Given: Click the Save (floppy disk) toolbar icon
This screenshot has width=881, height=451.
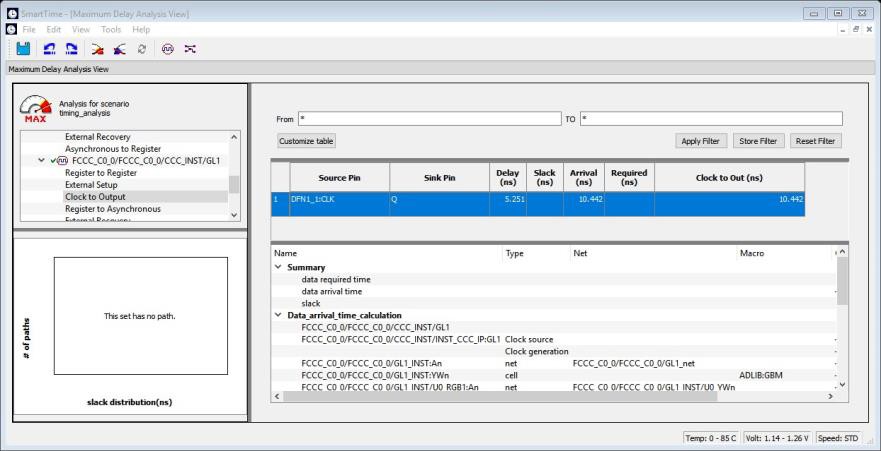Looking at the screenshot, I should (22, 48).
